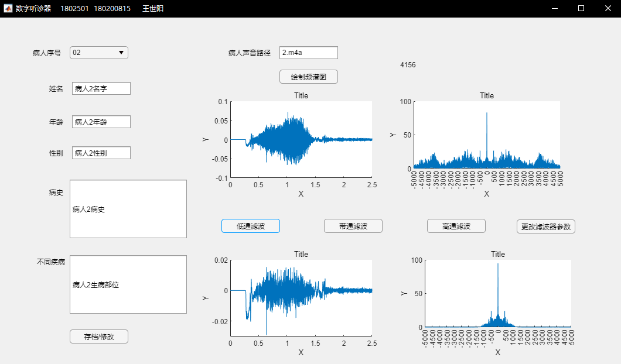The width and height of the screenshot is (621, 364).
Task: Click the original spectrum plot at top right
Action: (x=487, y=135)
